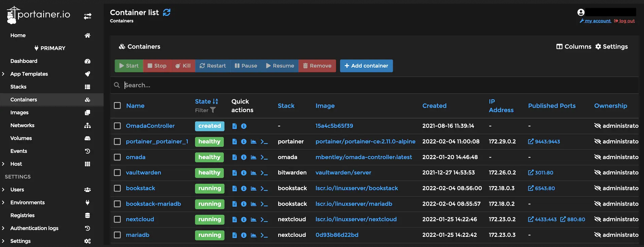This screenshot has width=644, height=247.
Task: Expand the App Templates chevron
Action: point(3,74)
